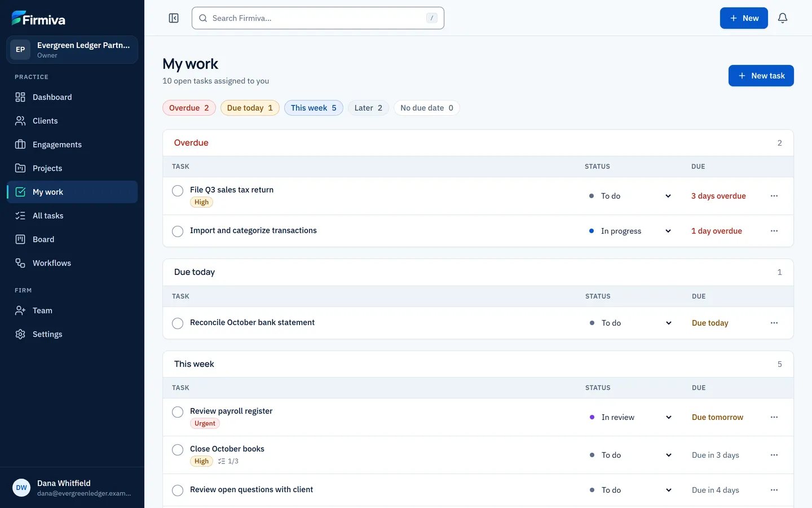Filter by Overdue tasks chip
Image resolution: width=812 pixels, height=508 pixels.
point(189,108)
